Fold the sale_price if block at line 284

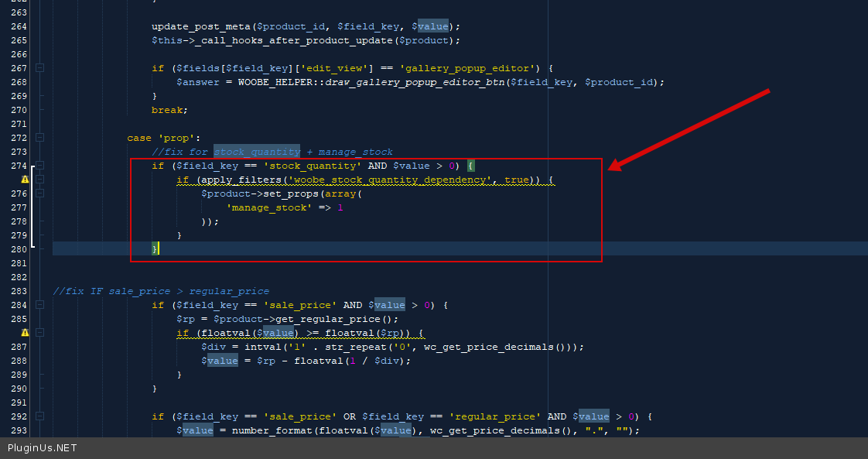[40, 305]
